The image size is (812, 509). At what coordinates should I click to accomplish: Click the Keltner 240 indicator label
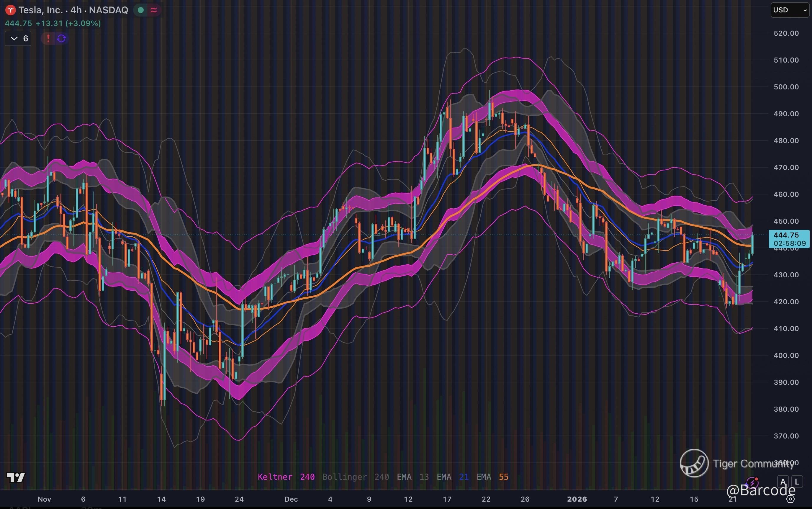(286, 477)
